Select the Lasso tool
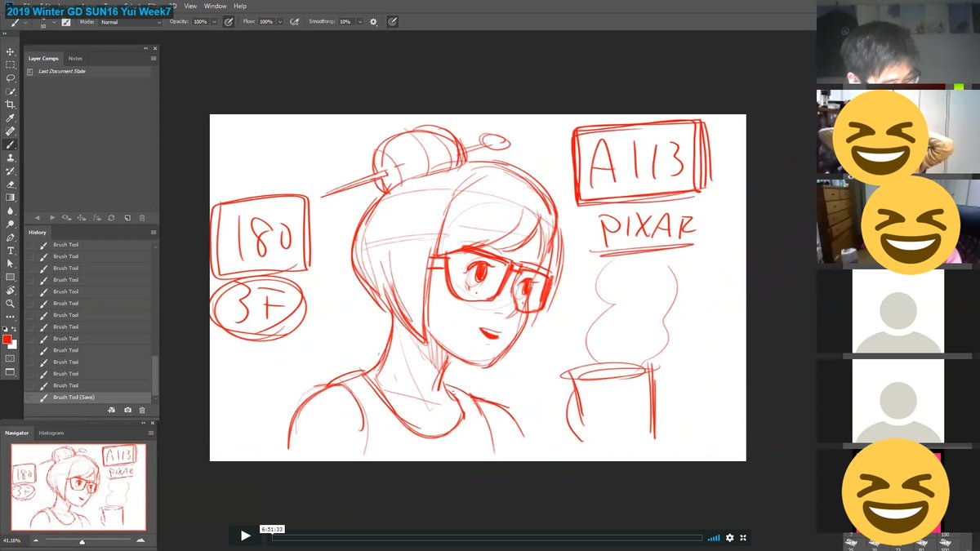 [x=11, y=78]
